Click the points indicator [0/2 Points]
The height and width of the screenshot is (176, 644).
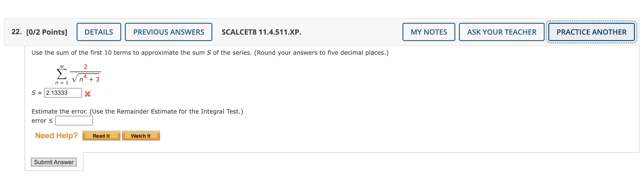[x=46, y=32]
